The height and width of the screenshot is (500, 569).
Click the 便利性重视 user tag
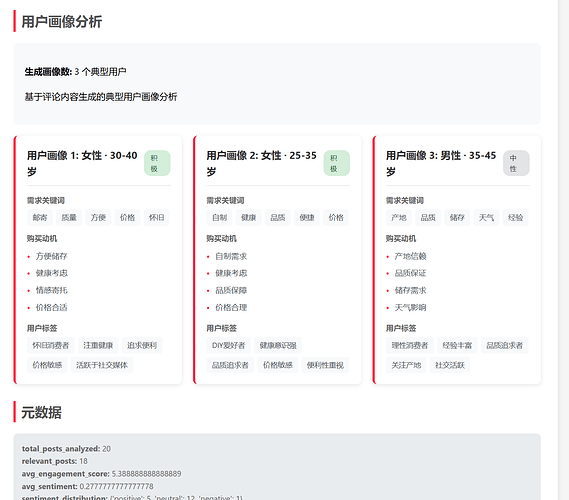325,365
